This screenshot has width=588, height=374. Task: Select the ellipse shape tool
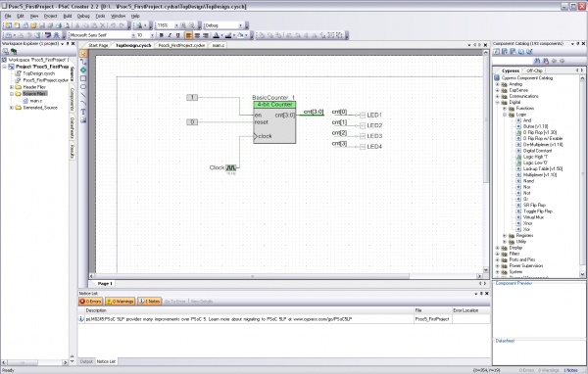pos(83,86)
